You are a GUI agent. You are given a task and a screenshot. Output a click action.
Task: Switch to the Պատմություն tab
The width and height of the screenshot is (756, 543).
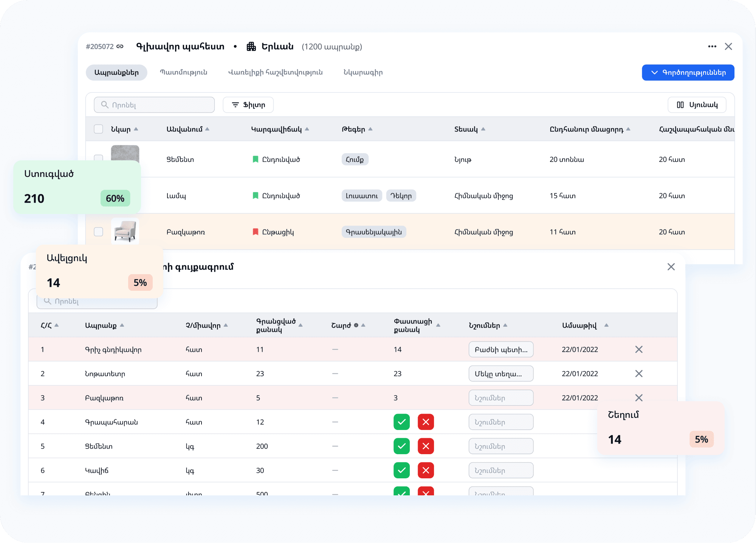[183, 72]
